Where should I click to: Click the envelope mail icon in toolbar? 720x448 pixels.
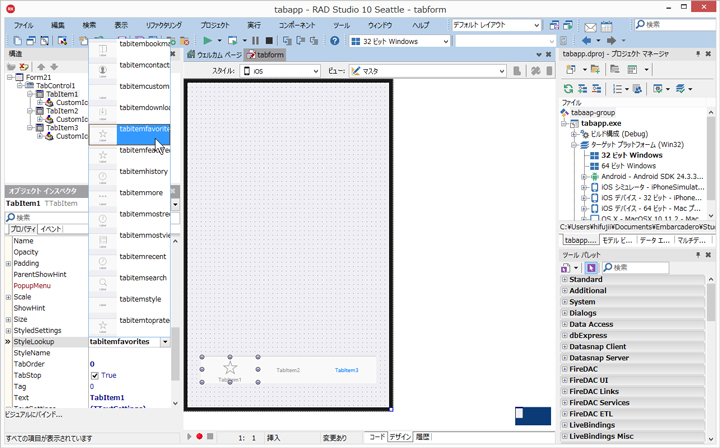[591, 27]
